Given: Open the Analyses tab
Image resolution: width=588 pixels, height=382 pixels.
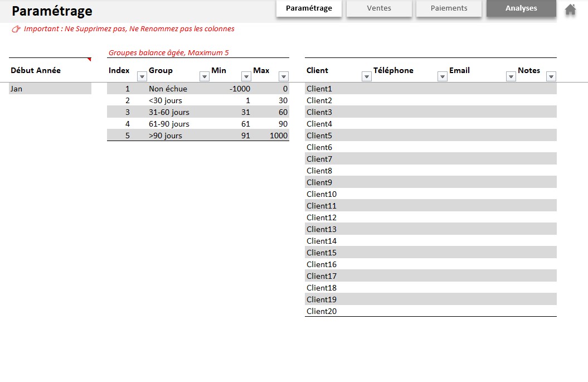Looking at the screenshot, I should coord(521,8).
